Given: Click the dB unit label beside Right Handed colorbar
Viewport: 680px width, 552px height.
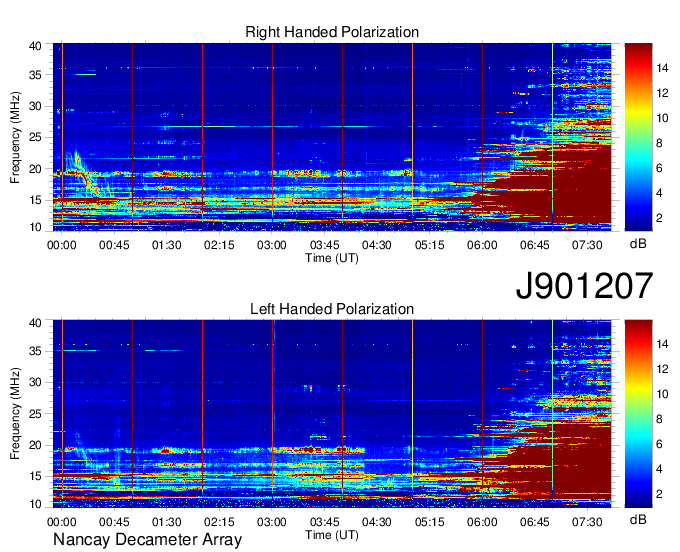Looking at the screenshot, I should [638, 244].
